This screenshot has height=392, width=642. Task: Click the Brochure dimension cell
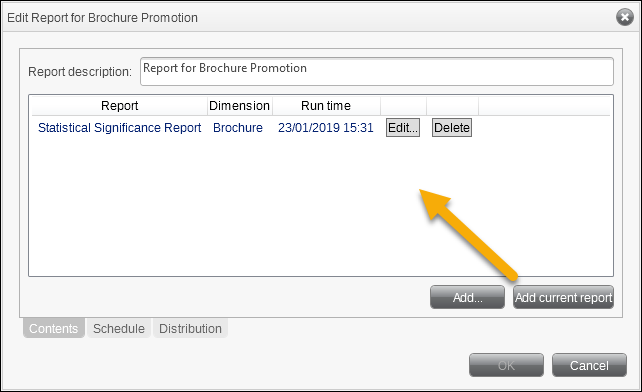point(238,128)
